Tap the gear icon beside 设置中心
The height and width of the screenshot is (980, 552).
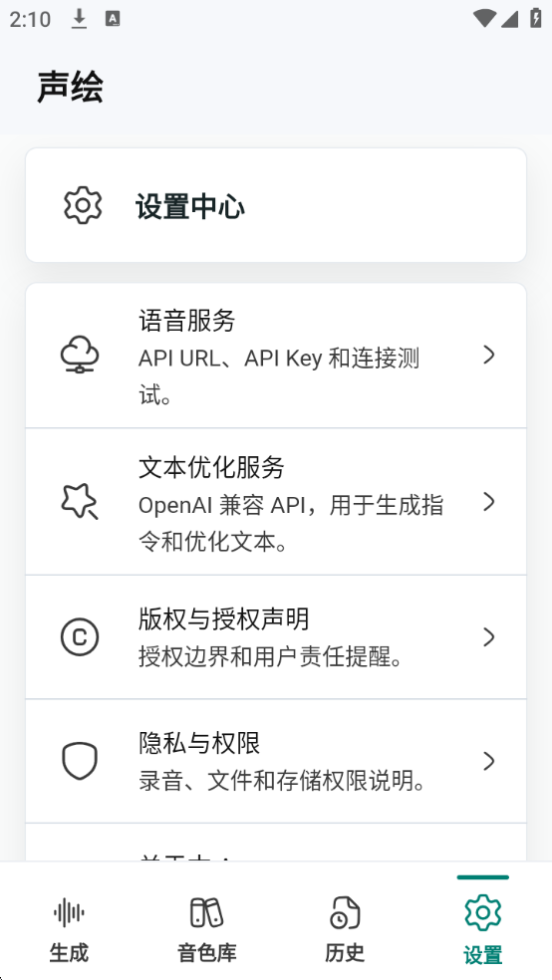point(83,205)
